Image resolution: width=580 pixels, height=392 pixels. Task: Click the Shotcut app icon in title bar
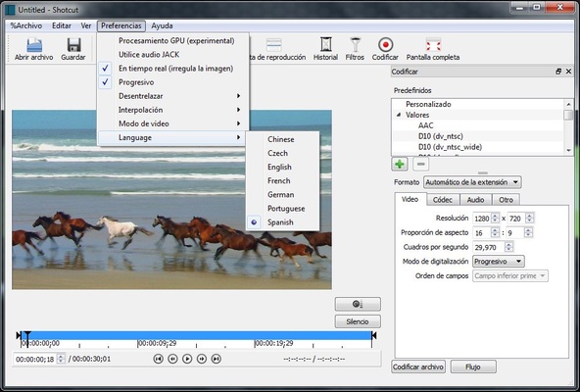coord(10,9)
